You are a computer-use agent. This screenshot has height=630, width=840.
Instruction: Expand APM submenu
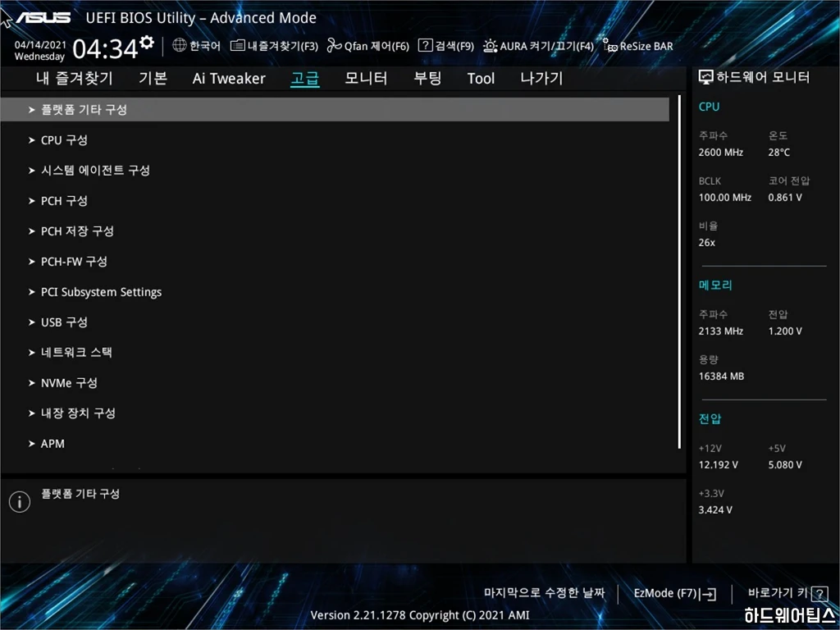pos(335,444)
